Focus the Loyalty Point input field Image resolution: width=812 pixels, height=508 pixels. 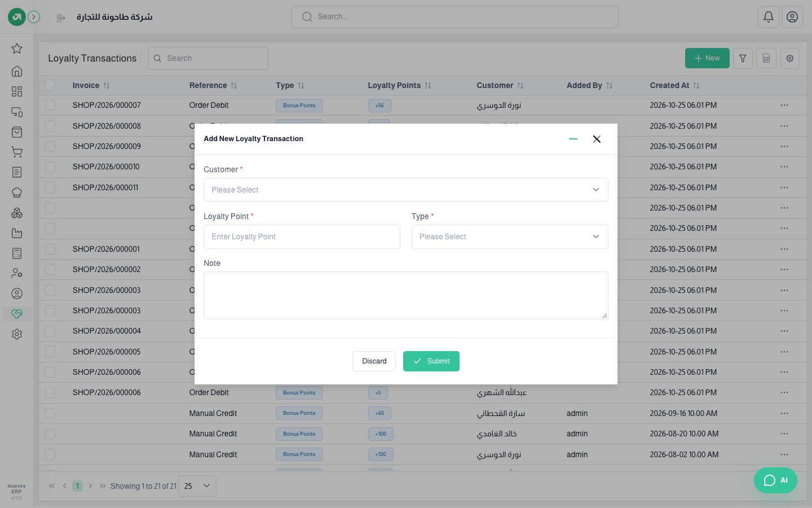click(302, 237)
